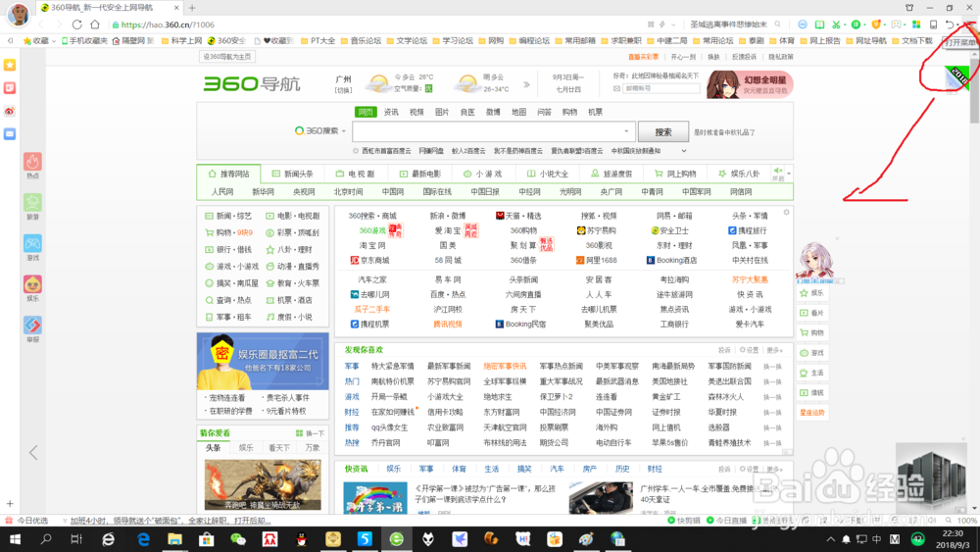Expand the 收藏 bookmarks dropdown arrow
Viewport: 980px width, 552px height.
coord(54,40)
